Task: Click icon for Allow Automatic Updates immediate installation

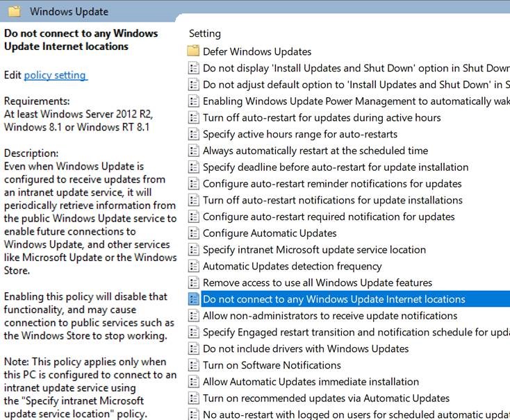Action: [193, 382]
